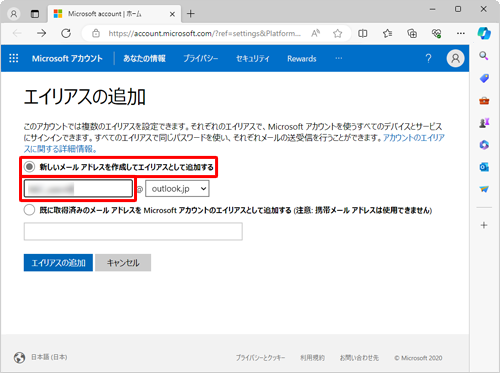The height and width of the screenshot is (373, 500).
Task: Select existing email address alias radio option
Action: pos(29,210)
